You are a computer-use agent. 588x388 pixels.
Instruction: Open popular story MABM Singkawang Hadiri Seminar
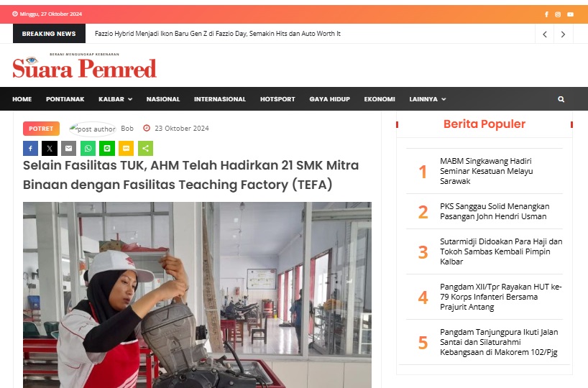(487, 171)
